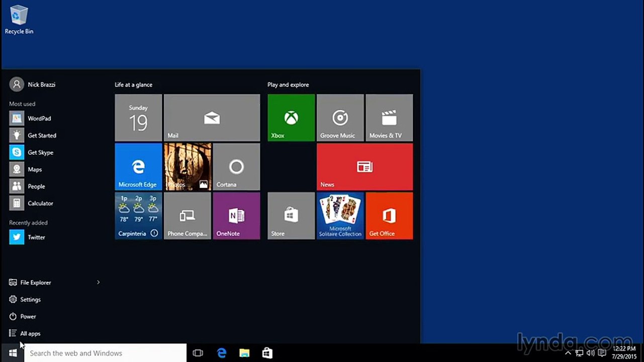
Task: Show hidden system tray icons
Action: [x=568, y=353]
